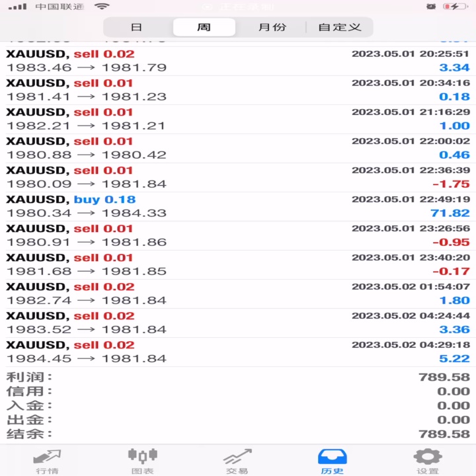The width and height of the screenshot is (476, 476).
Task: Select the 历史 history tray icon
Action: coord(333,457)
